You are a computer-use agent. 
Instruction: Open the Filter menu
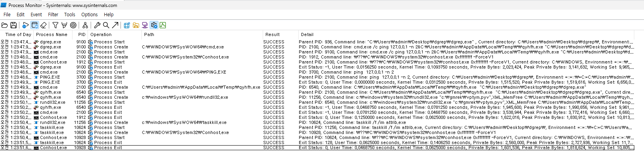(x=53, y=14)
